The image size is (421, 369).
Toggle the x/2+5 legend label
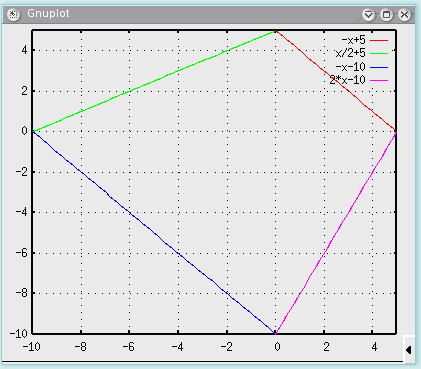[x=350, y=53]
